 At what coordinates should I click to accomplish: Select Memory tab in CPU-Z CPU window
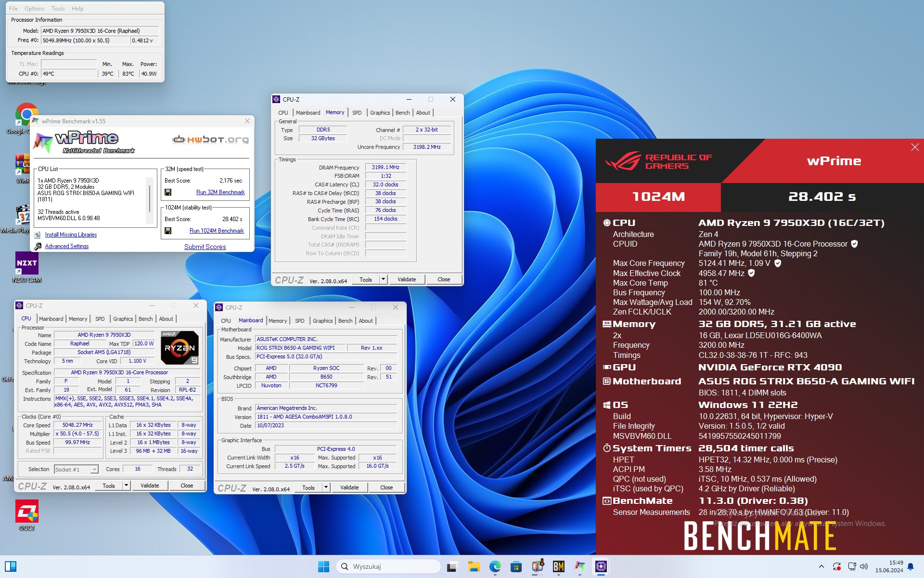pyautogui.click(x=78, y=319)
